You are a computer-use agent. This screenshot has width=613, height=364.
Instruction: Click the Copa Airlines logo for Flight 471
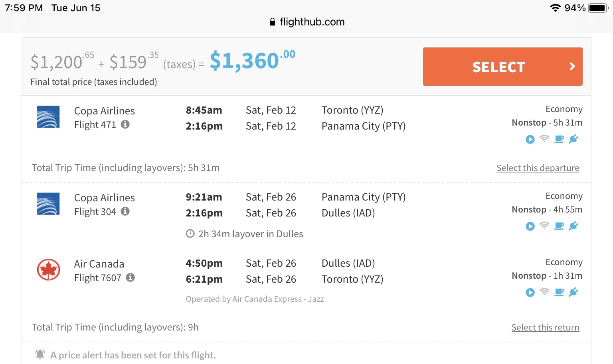point(48,117)
